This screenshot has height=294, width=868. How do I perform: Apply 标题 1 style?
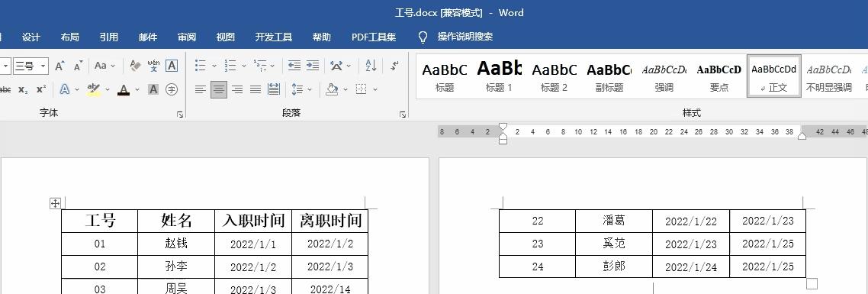coord(499,76)
